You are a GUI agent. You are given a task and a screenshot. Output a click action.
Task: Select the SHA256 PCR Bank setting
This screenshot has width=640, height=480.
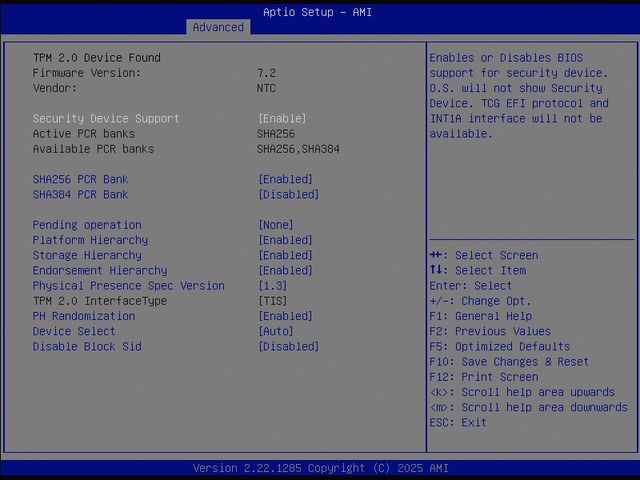click(80, 179)
